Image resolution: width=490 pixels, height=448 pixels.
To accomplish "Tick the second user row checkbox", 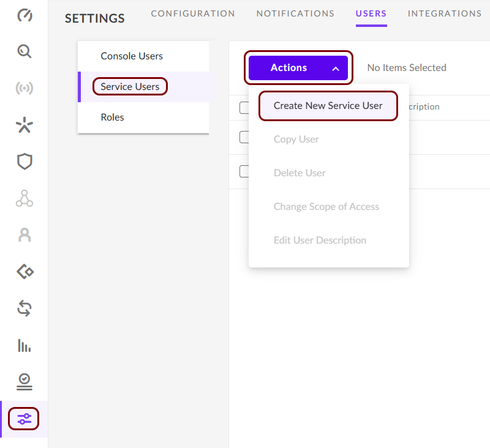I will pos(244,171).
